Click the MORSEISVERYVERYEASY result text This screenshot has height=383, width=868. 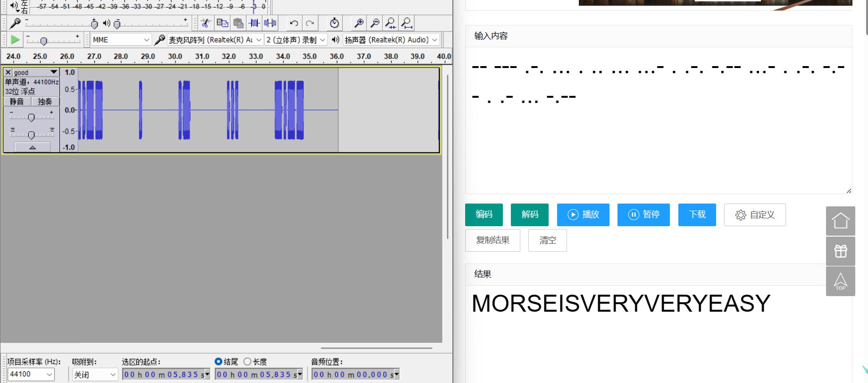(x=621, y=303)
